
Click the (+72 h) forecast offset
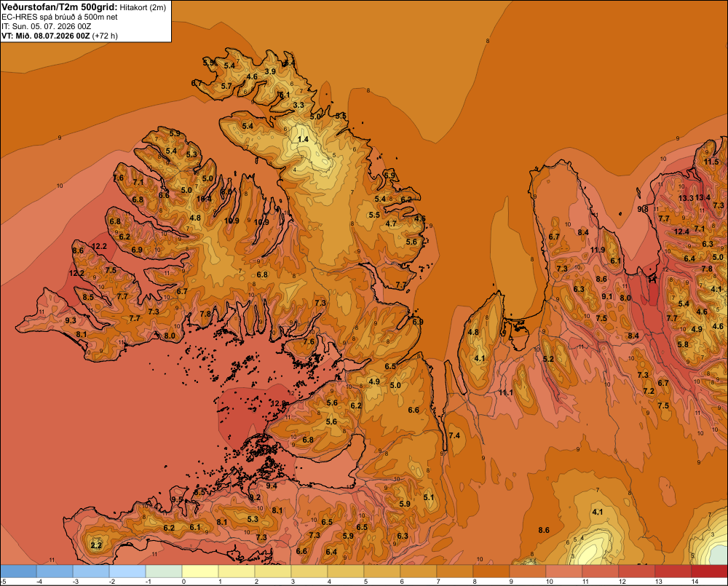tap(105, 36)
